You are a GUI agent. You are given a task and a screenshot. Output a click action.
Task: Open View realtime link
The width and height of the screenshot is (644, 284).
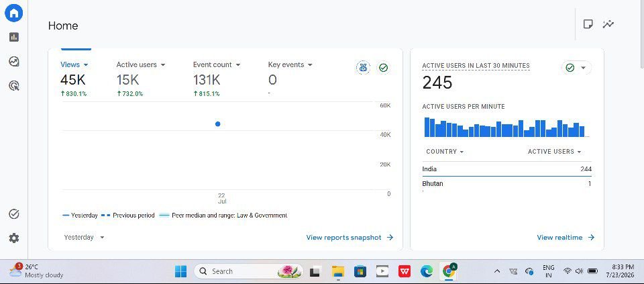pyautogui.click(x=566, y=238)
